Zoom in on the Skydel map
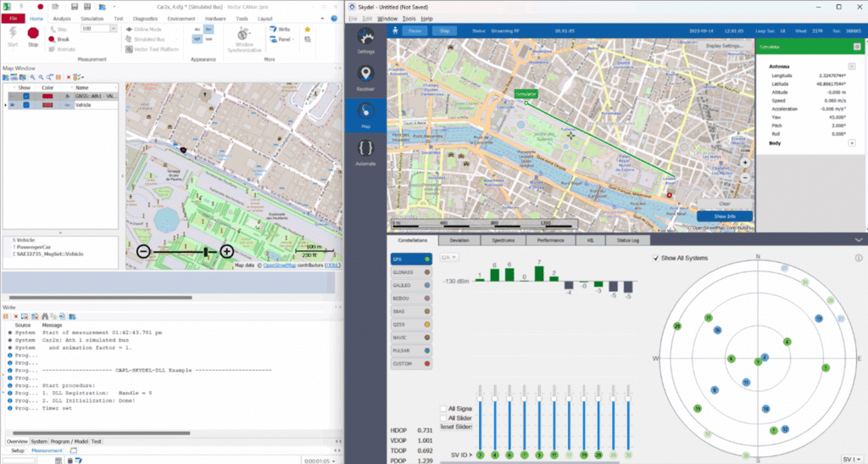 coord(745,162)
